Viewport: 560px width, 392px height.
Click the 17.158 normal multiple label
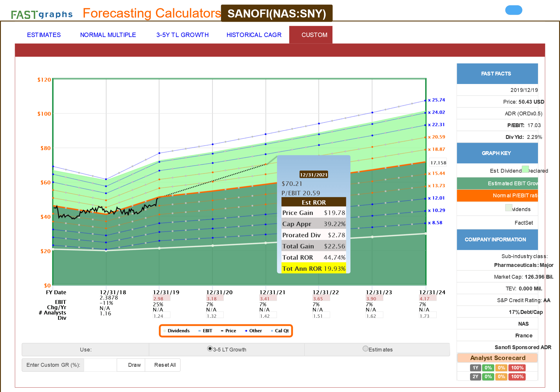click(x=438, y=163)
